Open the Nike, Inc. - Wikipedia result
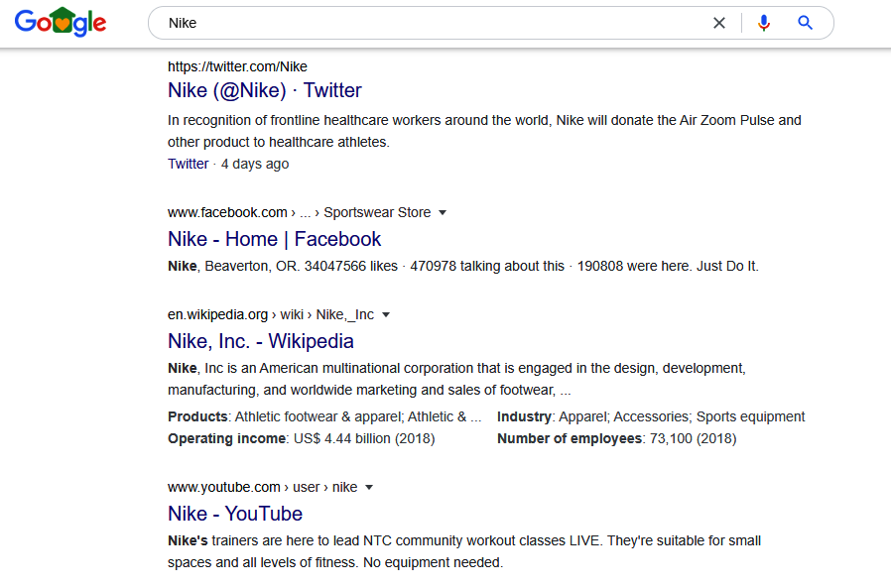The width and height of the screenshot is (891, 588). 260,341
